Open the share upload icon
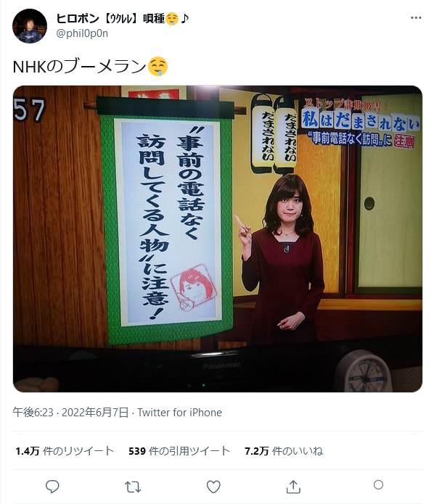 point(293,487)
